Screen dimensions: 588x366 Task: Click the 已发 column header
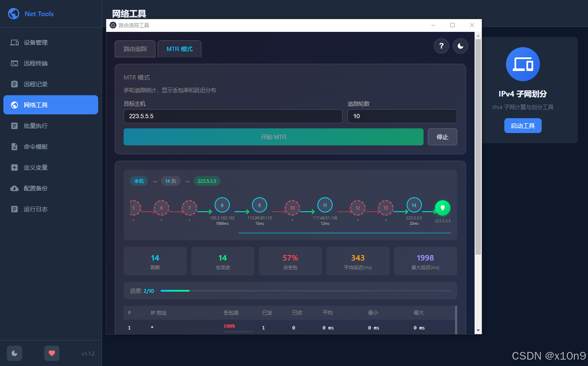tap(267, 313)
